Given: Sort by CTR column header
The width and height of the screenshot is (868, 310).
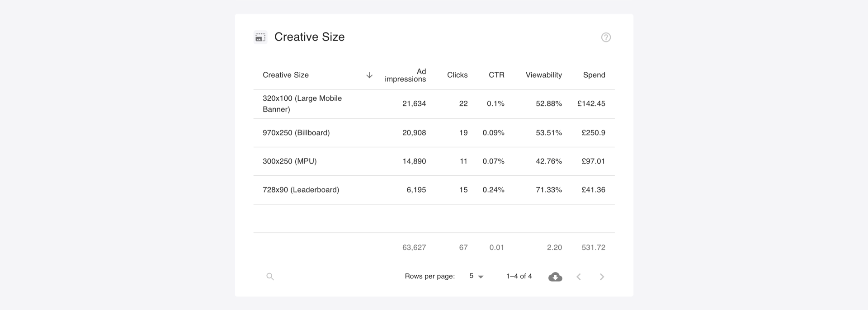Looking at the screenshot, I should pyautogui.click(x=496, y=75).
